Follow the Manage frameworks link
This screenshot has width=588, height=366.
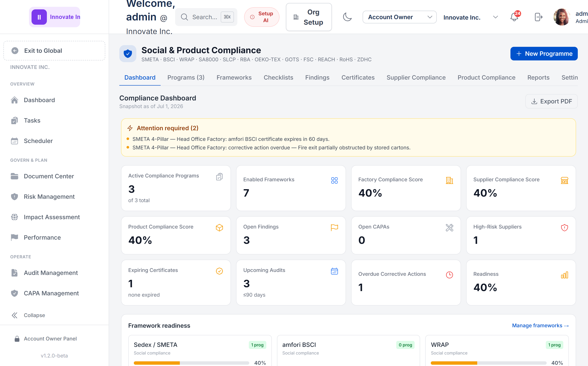540,326
